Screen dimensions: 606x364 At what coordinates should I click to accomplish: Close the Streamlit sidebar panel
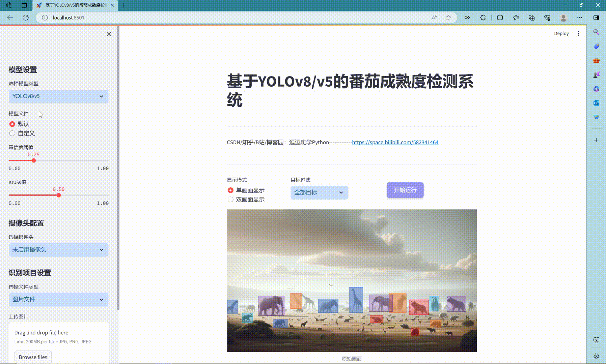click(x=109, y=34)
